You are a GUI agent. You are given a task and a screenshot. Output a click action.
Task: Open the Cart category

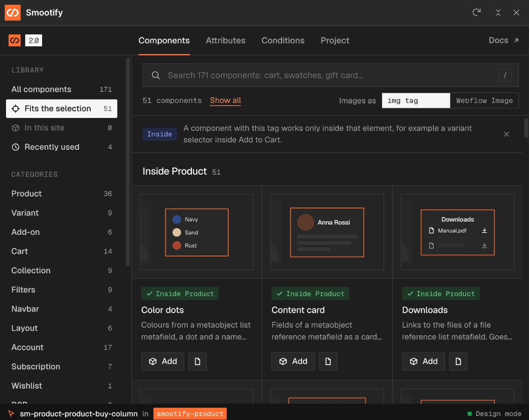click(61, 251)
